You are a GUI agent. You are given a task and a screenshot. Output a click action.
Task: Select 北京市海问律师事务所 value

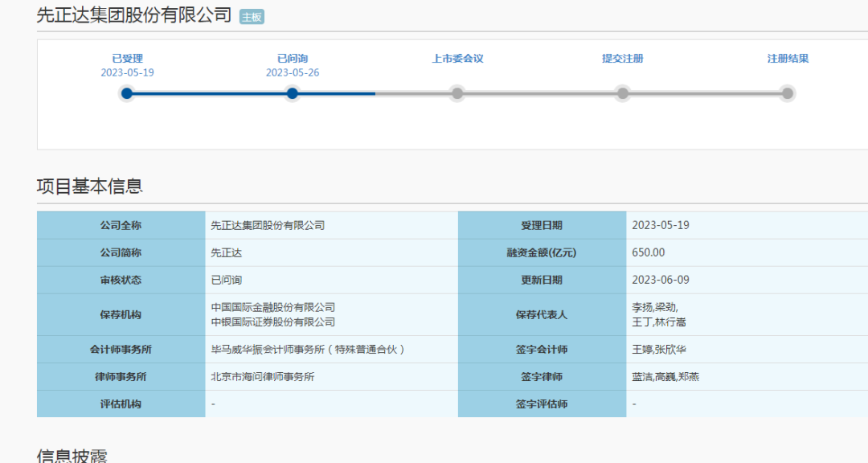pos(262,377)
